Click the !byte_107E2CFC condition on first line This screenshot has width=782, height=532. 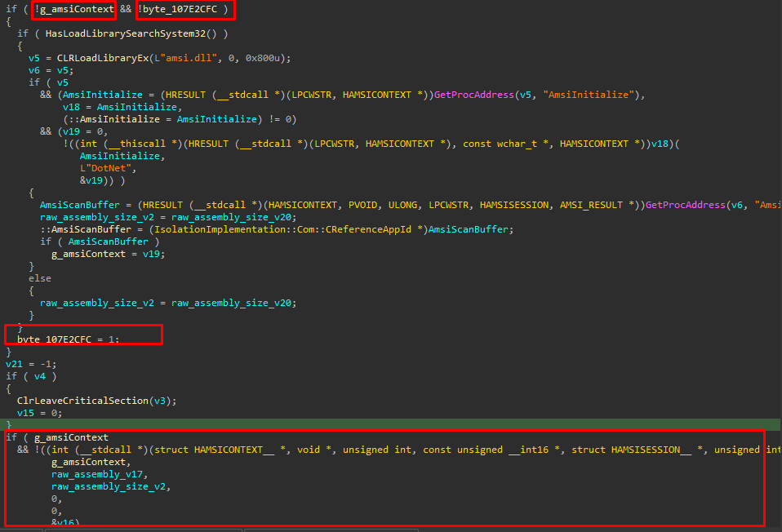tap(178, 10)
